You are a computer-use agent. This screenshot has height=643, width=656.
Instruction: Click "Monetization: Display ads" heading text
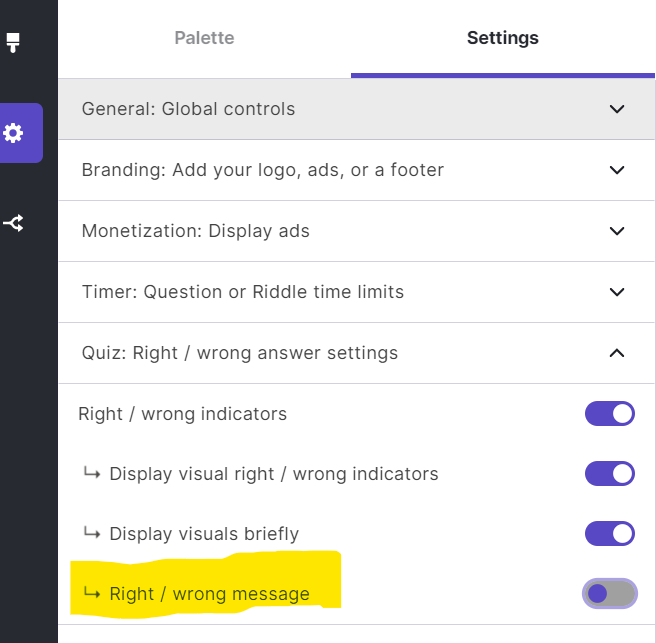(195, 231)
